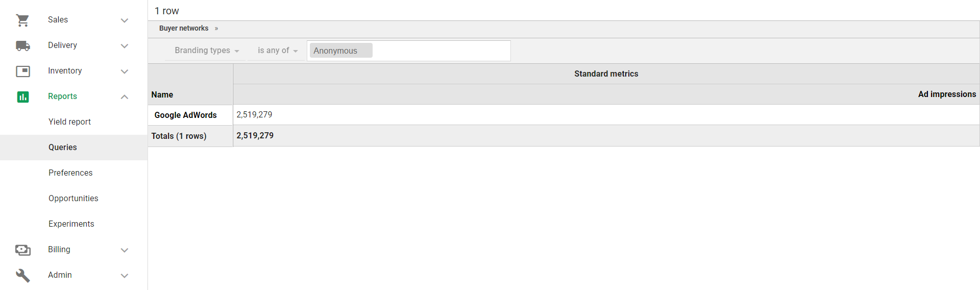Click the Admin wrench icon
Screen dimensions: 980x290
(x=22, y=275)
